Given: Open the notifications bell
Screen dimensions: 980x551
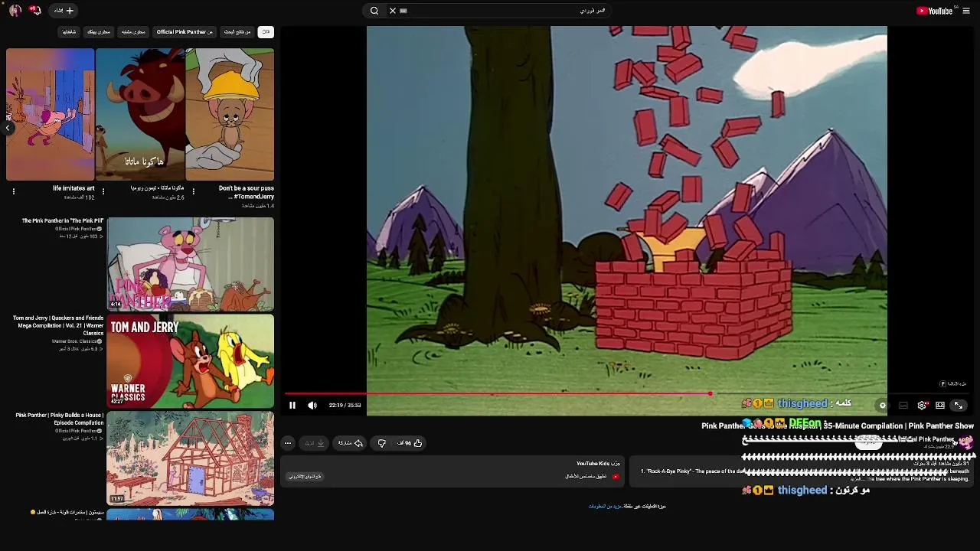Looking at the screenshot, I should tap(34, 11).
